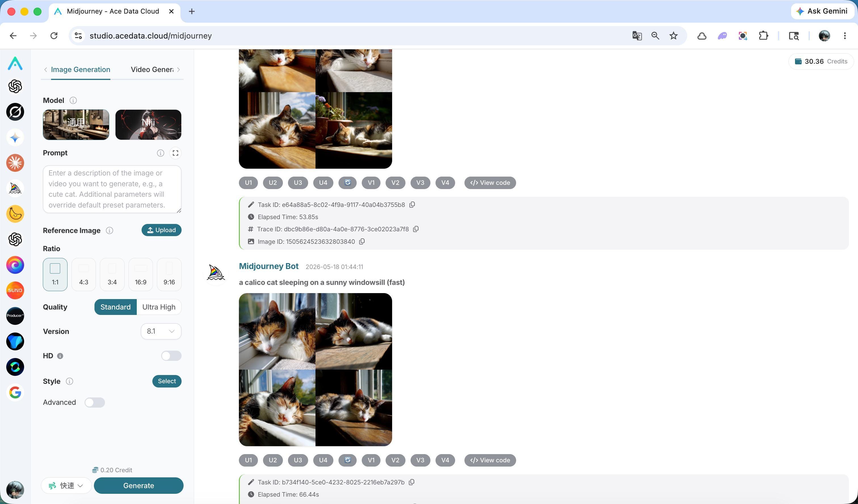Open the banana sidebar icon

15,214
